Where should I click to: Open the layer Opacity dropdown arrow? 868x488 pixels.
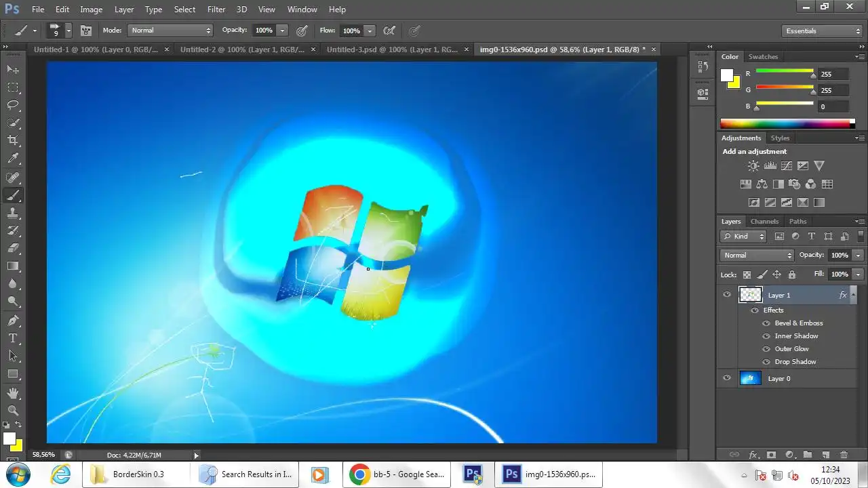click(859, 255)
